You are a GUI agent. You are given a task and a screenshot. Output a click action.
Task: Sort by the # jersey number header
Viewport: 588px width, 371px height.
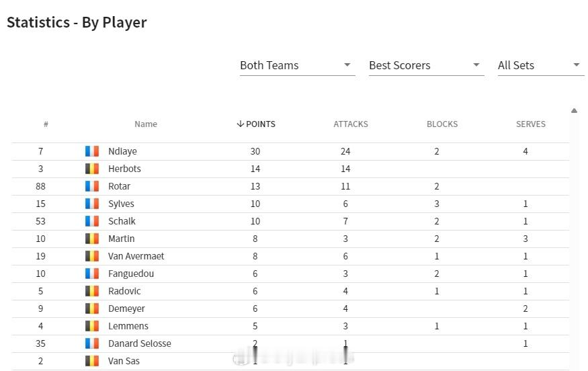pos(46,124)
